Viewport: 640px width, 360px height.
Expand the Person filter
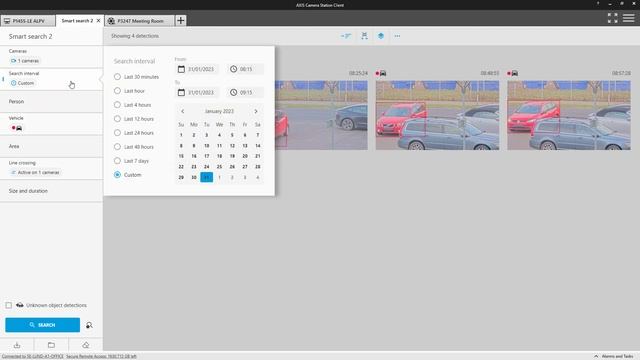(51, 101)
